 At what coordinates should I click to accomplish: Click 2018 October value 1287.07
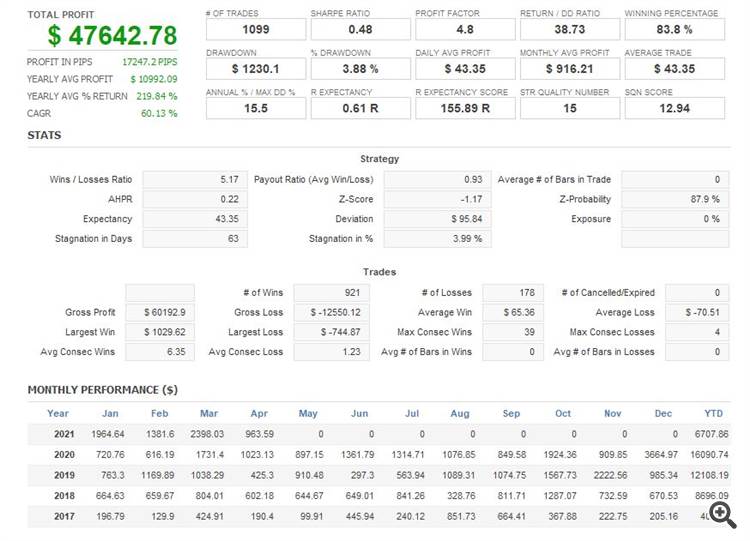click(560, 496)
